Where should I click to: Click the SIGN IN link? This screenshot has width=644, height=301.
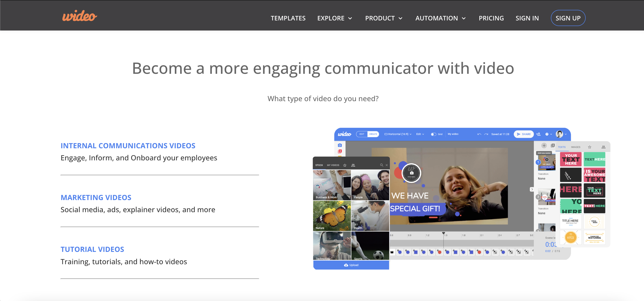[527, 18]
